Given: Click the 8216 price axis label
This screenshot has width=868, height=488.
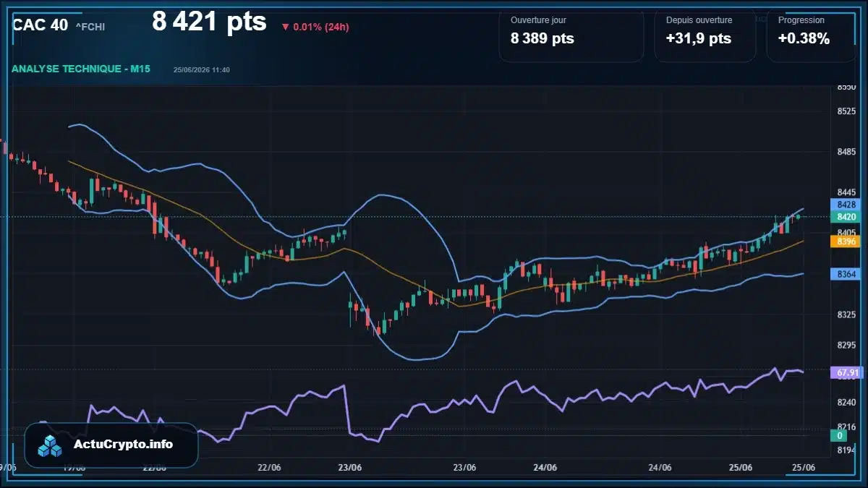Looking at the screenshot, I should 846,427.
